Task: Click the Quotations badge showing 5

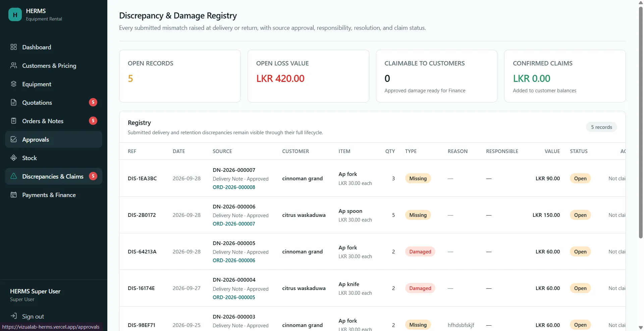Action: point(93,102)
